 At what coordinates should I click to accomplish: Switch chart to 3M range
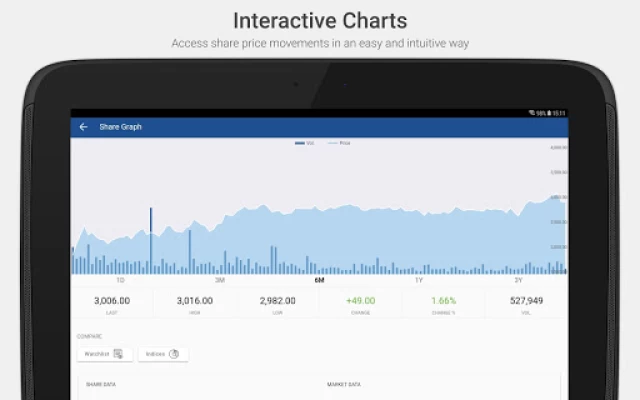[219, 281]
